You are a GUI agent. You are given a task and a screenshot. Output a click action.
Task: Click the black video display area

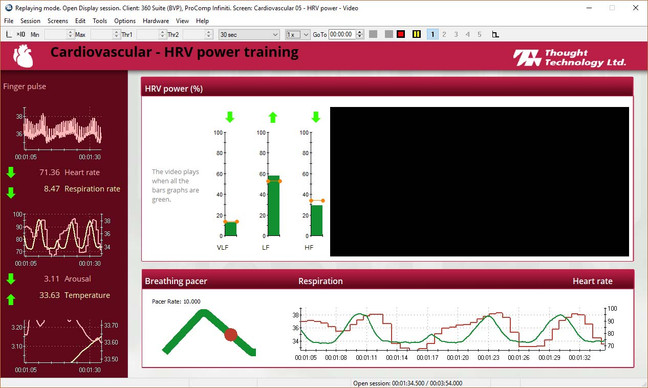point(479,182)
